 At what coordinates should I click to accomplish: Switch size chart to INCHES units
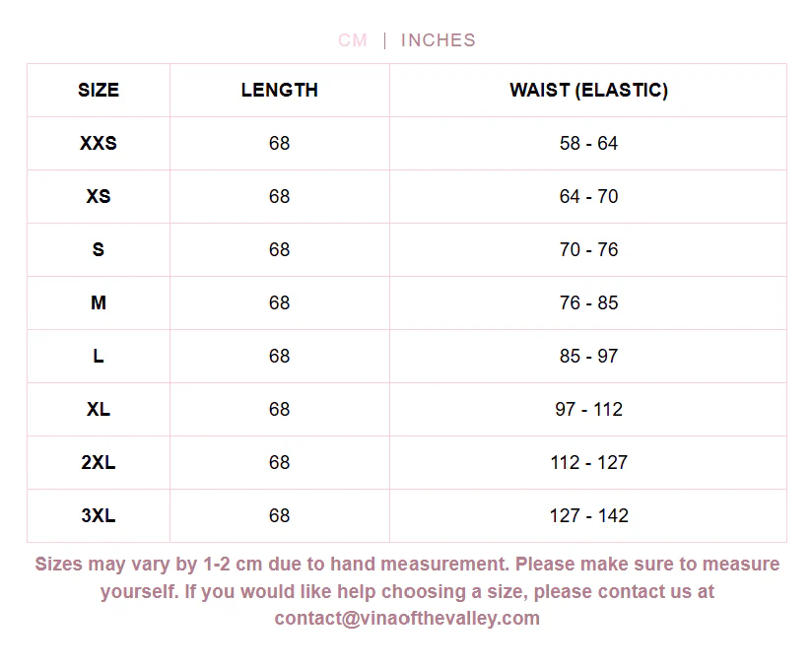click(x=439, y=40)
